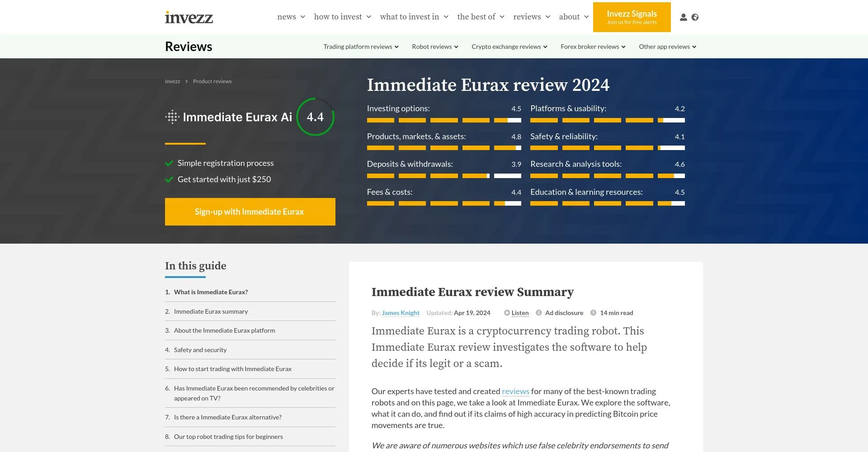Screen dimensions: 868x452
Task: Click the clock icon beside 14 min read
Action: 593,313
